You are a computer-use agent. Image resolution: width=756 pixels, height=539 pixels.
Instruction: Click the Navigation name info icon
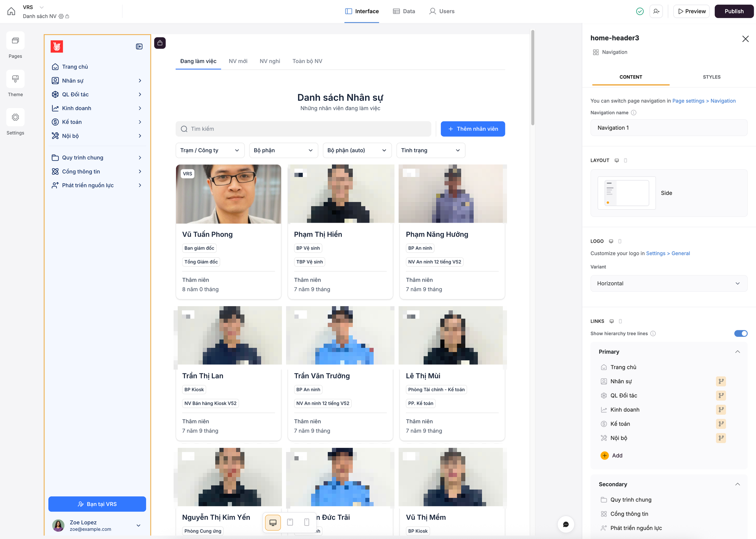[x=634, y=113]
